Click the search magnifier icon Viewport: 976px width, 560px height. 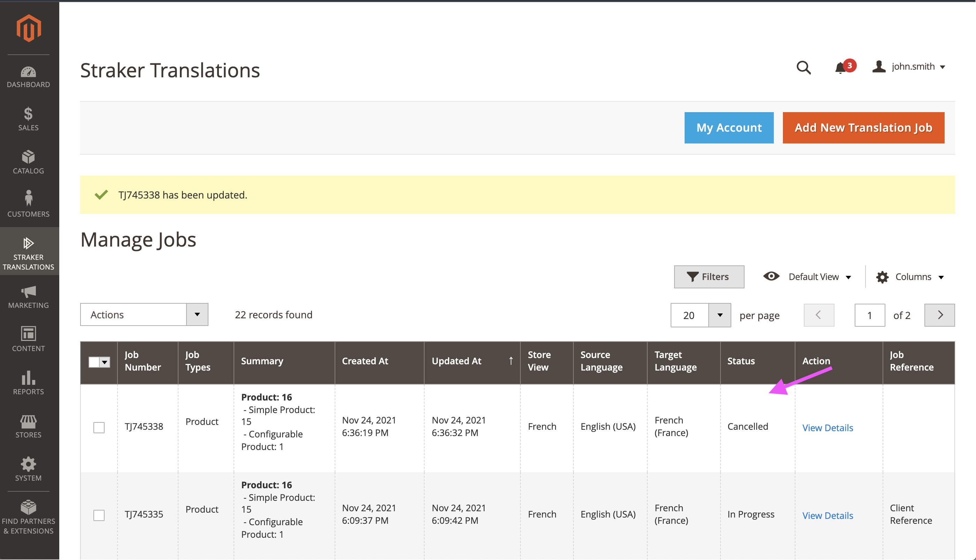pos(803,68)
